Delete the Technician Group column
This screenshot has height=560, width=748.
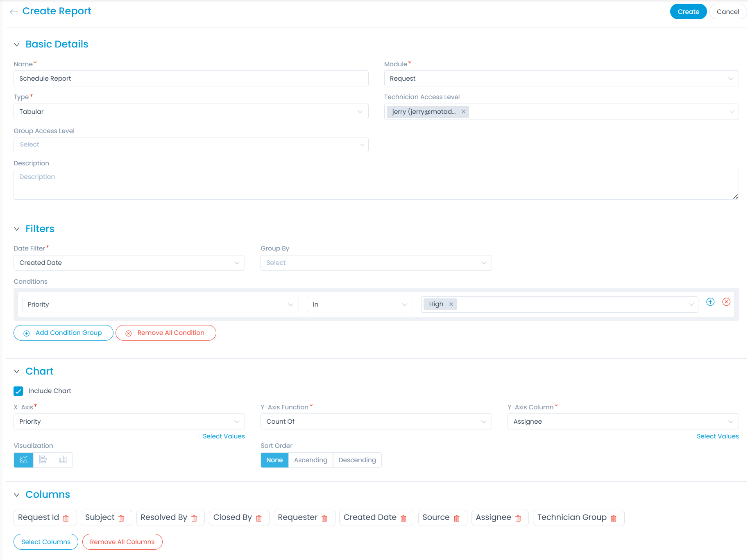(x=613, y=518)
